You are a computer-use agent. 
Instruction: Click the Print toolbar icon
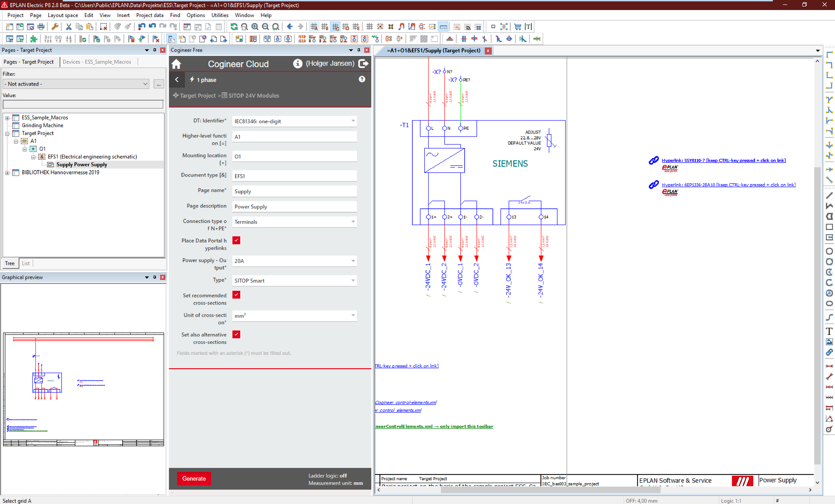41,27
